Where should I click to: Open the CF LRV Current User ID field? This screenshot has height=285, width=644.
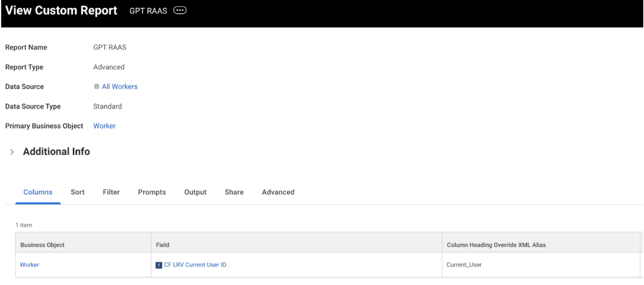click(195, 265)
